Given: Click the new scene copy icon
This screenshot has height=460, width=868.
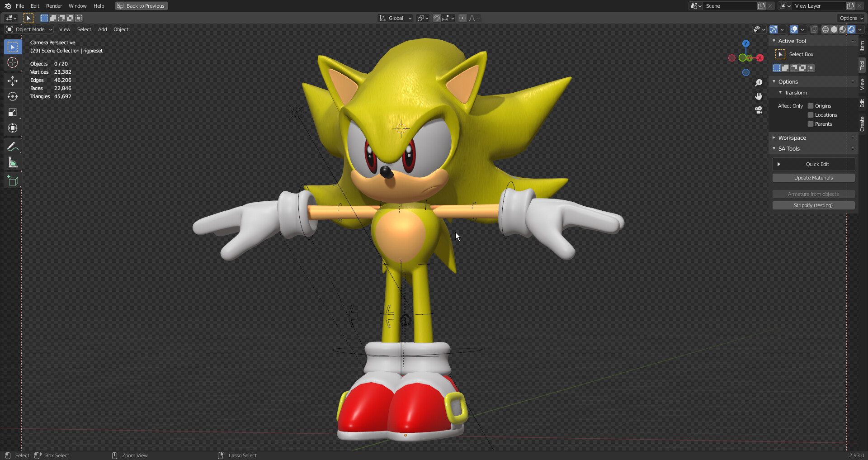Looking at the screenshot, I should coord(761,6).
